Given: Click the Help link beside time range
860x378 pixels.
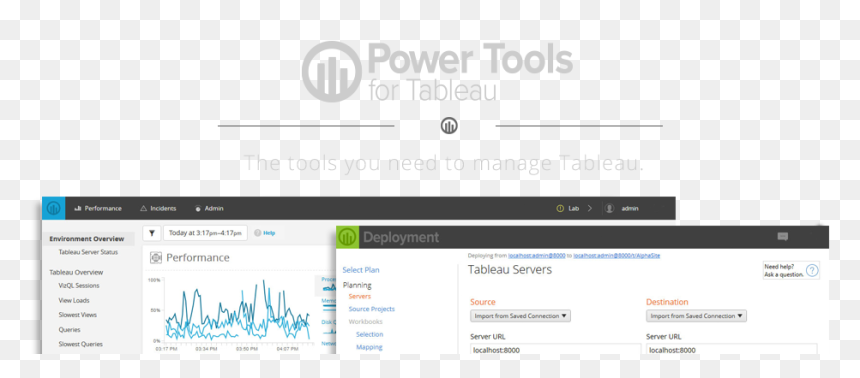Looking at the screenshot, I should coord(269,233).
